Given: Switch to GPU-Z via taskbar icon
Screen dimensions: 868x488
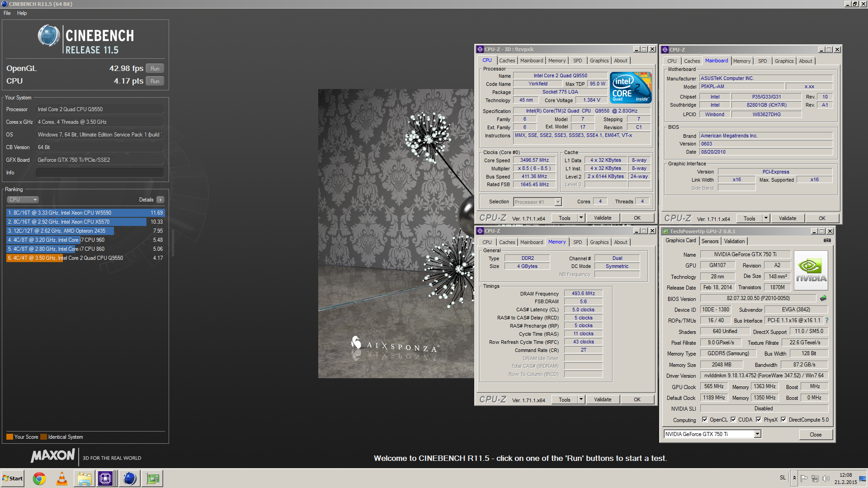Looking at the screenshot, I should coord(152,479).
